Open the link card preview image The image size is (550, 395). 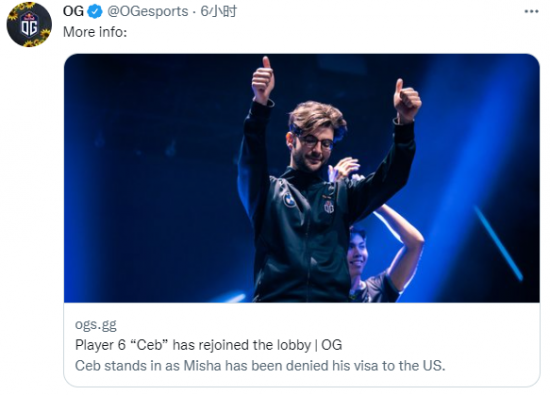point(302,178)
